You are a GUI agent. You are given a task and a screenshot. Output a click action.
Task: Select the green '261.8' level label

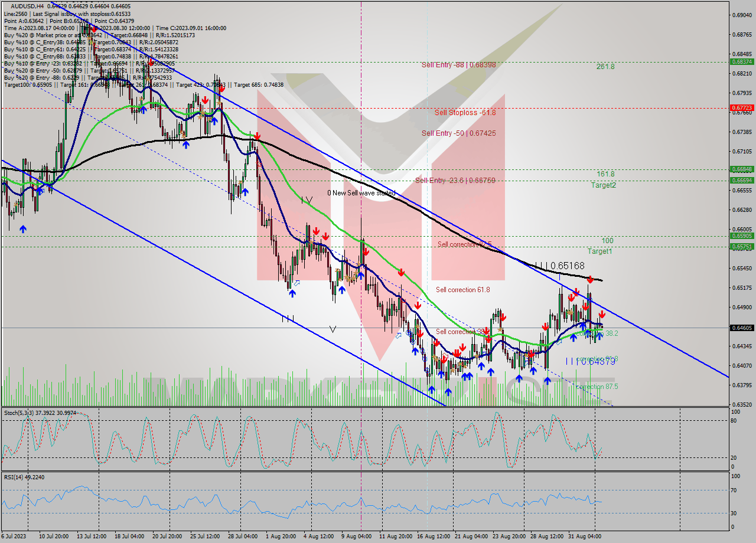click(x=605, y=67)
